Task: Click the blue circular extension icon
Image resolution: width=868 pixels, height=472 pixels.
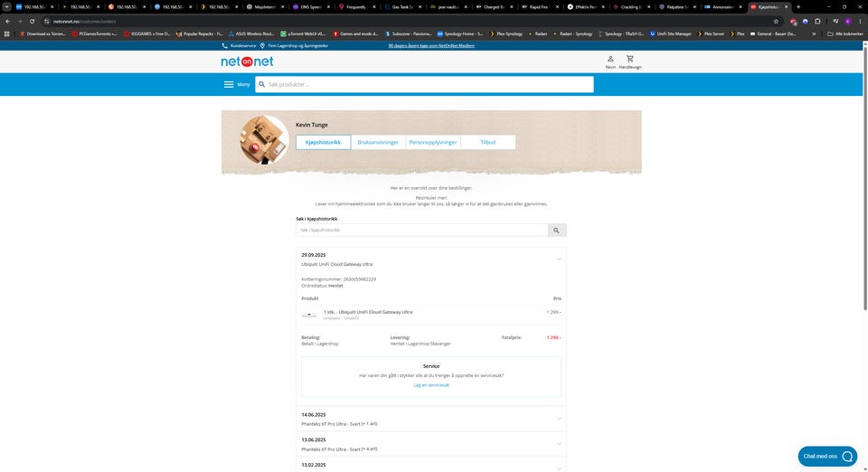Action: pos(806,21)
